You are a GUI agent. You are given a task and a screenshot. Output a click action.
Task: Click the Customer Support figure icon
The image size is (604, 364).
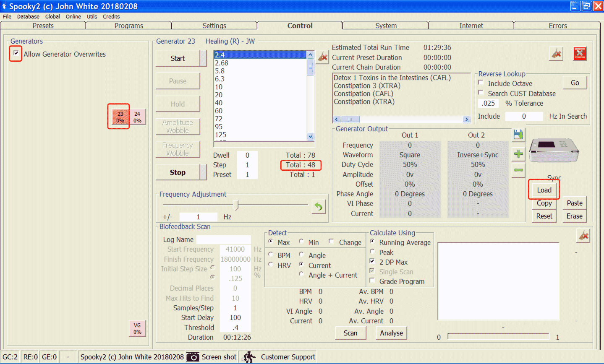248,357
